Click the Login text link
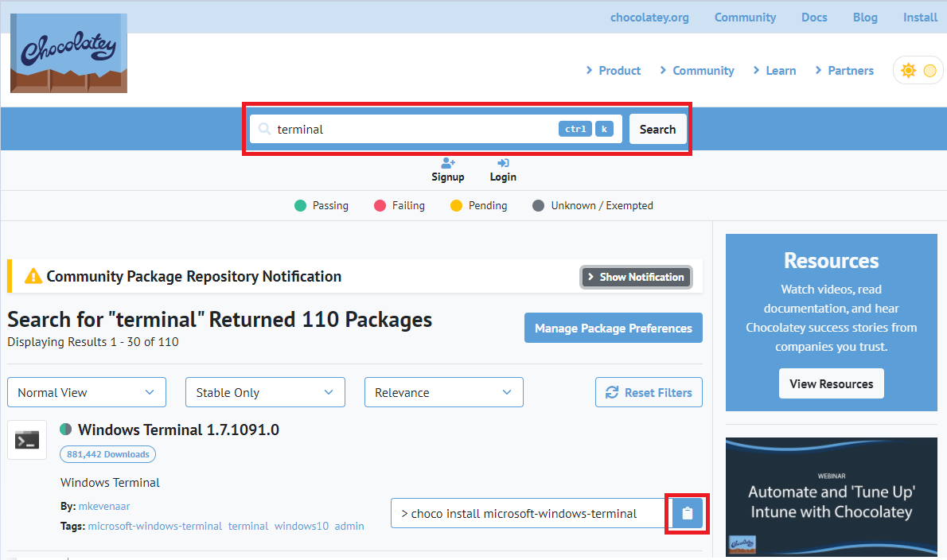The image size is (947, 560). coord(503,177)
